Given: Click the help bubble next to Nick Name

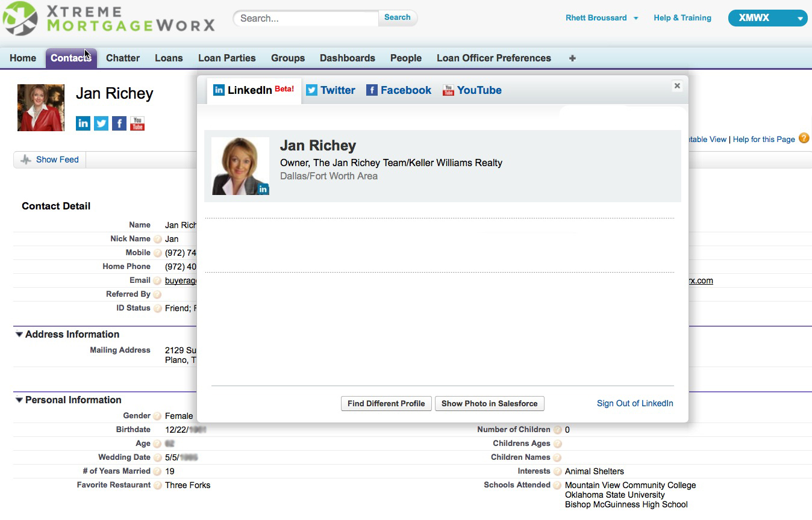Looking at the screenshot, I should pos(158,240).
